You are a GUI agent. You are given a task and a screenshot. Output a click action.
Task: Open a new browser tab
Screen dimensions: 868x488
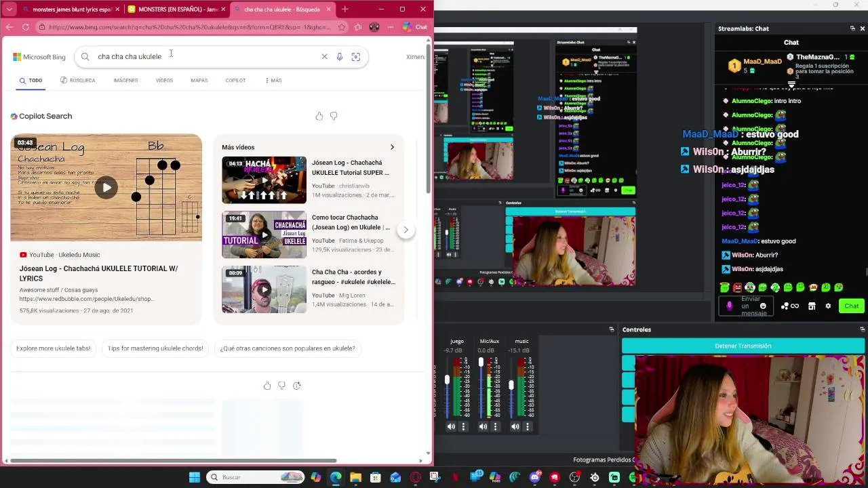pyautogui.click(x=345, y=9)
